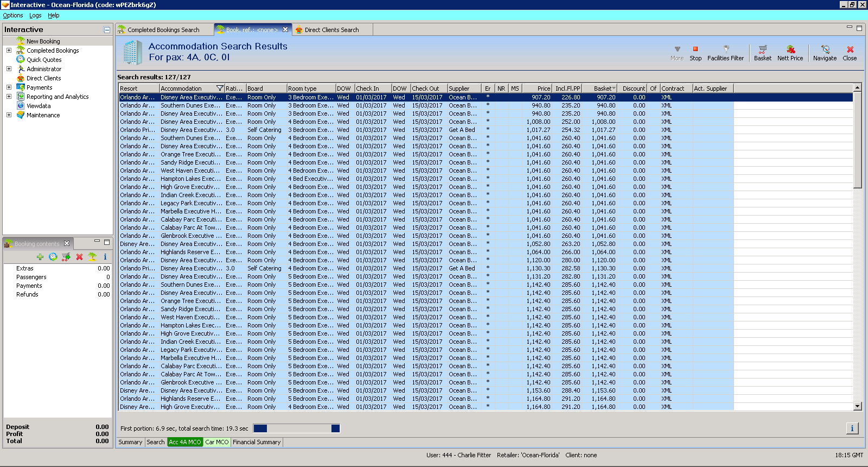This screenshot has width=868, height=467.
Task: Click the green plus icon in Booking contents
Action: pyautogui.click(x=40, y=257)
